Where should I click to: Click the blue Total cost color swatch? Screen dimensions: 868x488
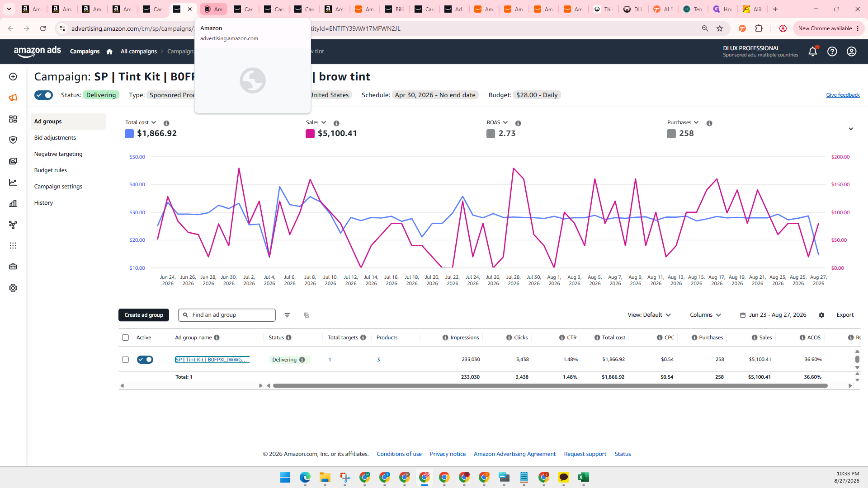click(129, 134)
